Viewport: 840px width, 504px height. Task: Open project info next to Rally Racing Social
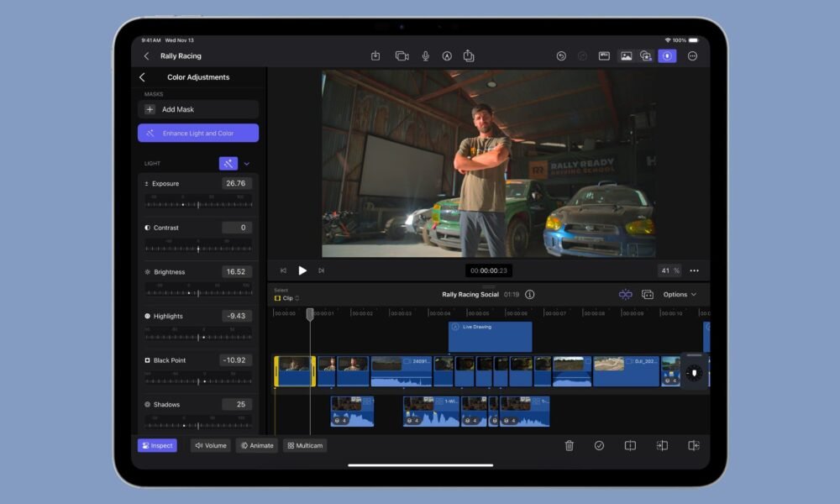coord(529,295)
